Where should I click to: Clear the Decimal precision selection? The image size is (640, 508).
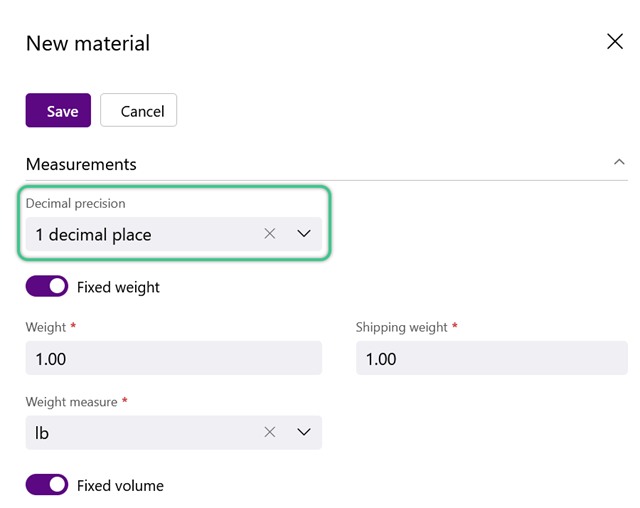[270, 234]
